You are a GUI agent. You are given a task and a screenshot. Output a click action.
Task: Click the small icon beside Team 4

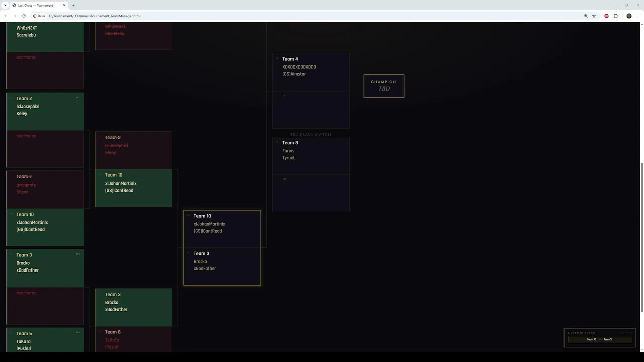(x=277, y=58)
